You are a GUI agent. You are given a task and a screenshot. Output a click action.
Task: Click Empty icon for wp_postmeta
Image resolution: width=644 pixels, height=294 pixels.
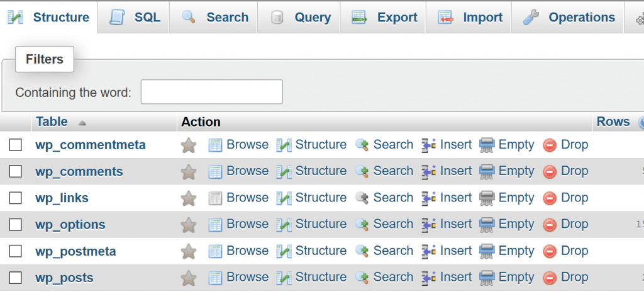pyautogui.click(x=487, y=251)
